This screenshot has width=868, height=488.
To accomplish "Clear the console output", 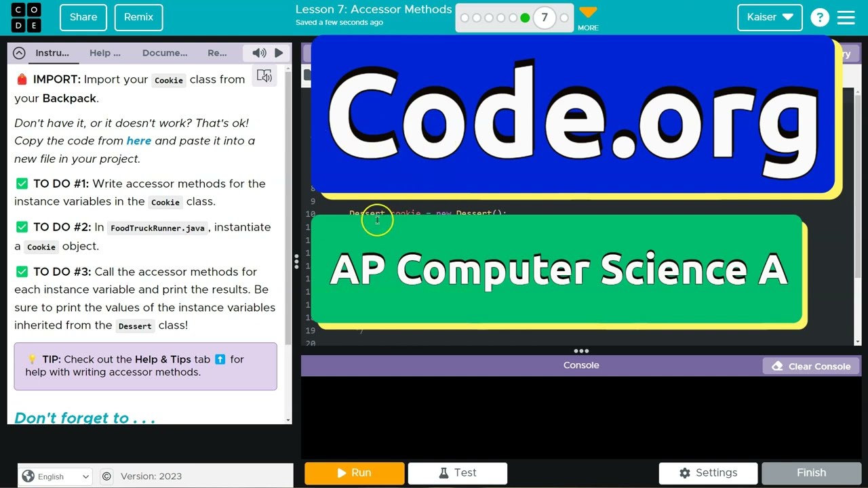I will pos(811,366).
